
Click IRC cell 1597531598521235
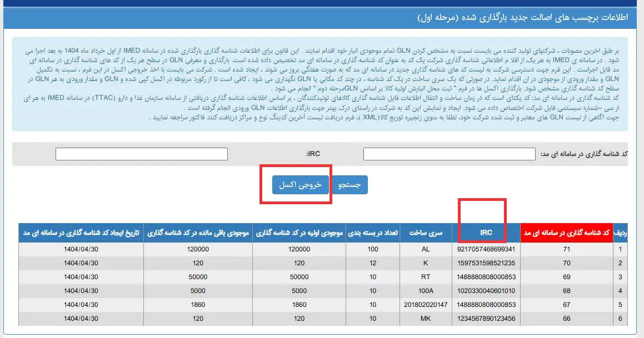pyautogui.click(x=486, y=263)
